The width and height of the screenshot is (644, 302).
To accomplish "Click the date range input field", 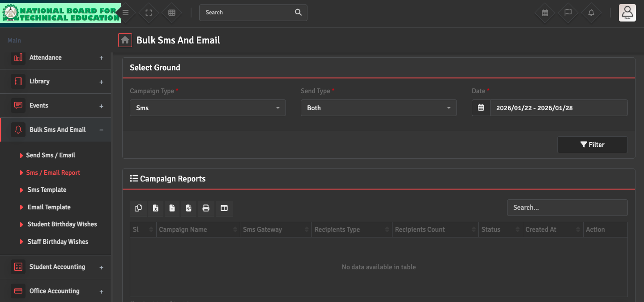I will tap(558, 108).
